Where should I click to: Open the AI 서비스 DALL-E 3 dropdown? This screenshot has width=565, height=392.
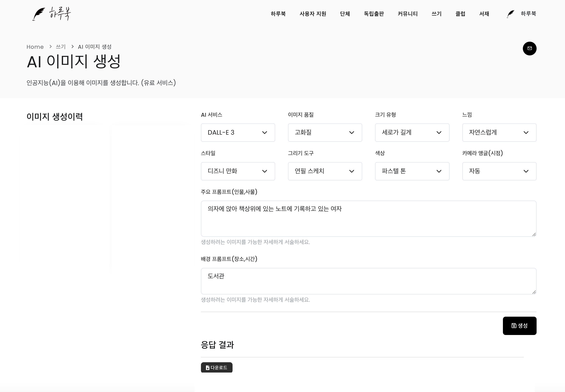pyautogui.click(x=238, y=133)
